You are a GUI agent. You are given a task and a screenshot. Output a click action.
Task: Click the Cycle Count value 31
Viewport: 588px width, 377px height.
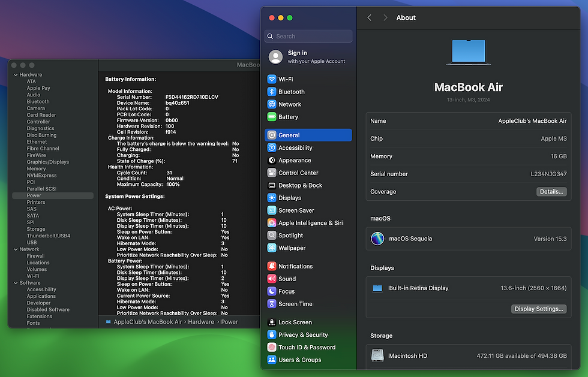click(169, 173)
